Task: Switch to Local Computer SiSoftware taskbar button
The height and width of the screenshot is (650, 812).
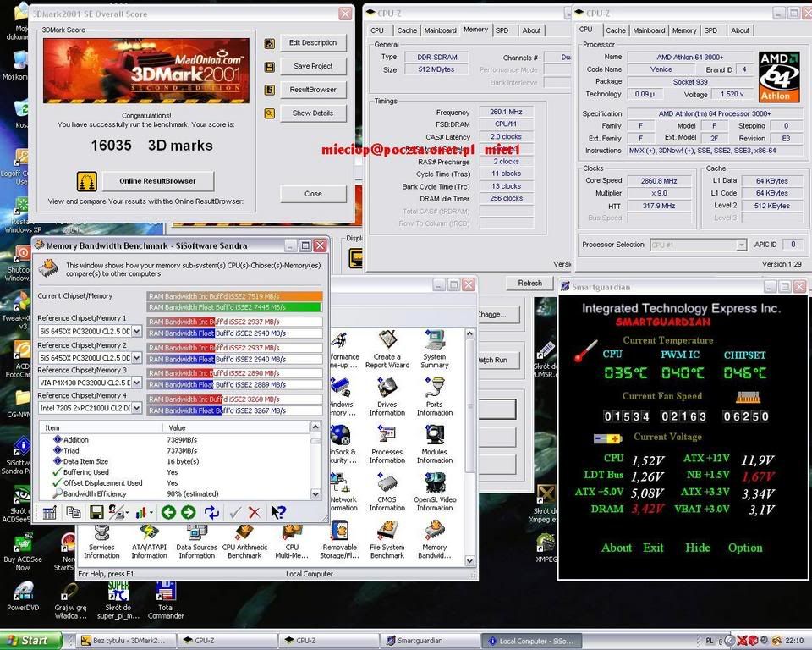Action: click(531, 642)
